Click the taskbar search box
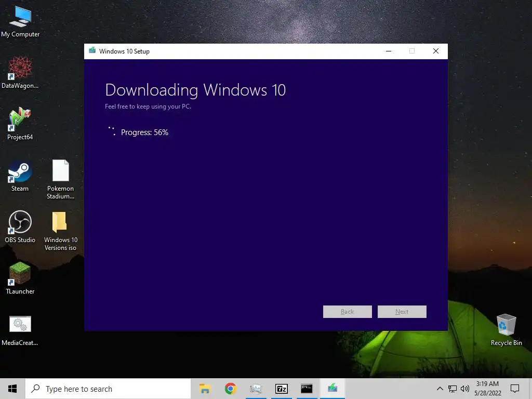Image resolution: width=532 pixels, height=399 pixels. pyautogui.click(x=108, y=389)
